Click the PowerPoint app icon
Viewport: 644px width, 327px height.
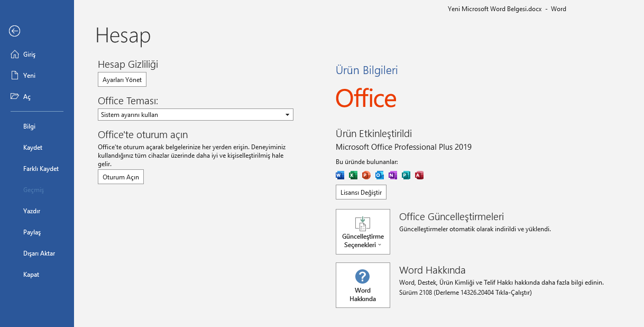pos(366,175)
